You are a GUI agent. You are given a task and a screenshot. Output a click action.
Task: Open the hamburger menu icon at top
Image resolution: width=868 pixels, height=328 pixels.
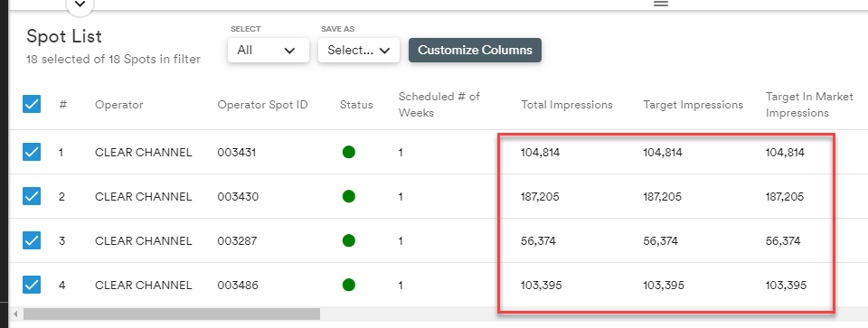(661, 4)
